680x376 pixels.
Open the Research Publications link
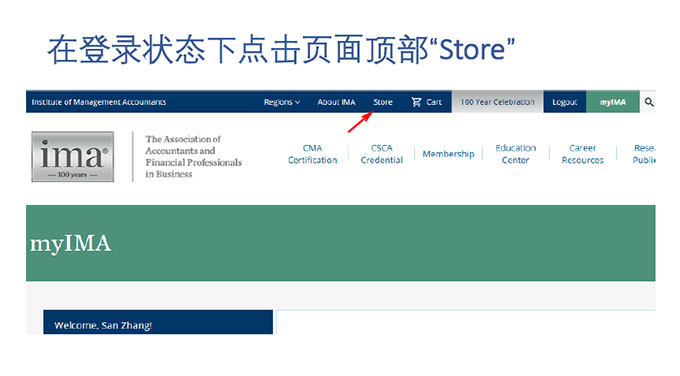644,154
